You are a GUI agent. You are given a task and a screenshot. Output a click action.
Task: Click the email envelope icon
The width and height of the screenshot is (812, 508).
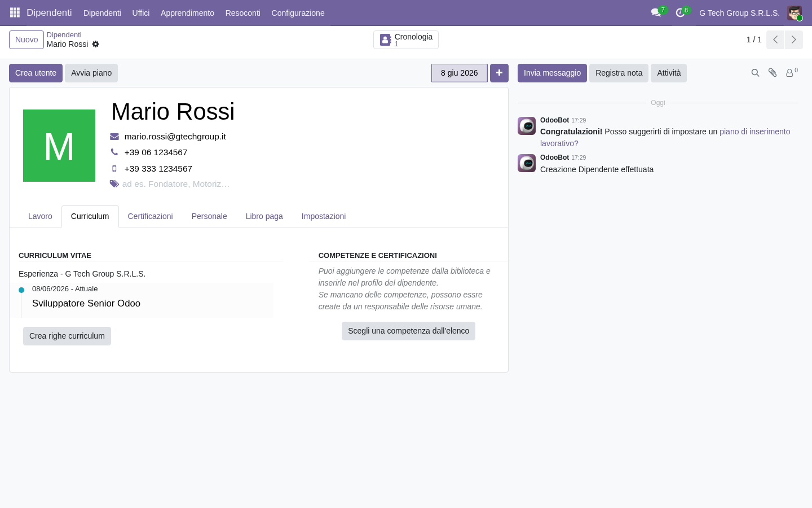point(114,137)
